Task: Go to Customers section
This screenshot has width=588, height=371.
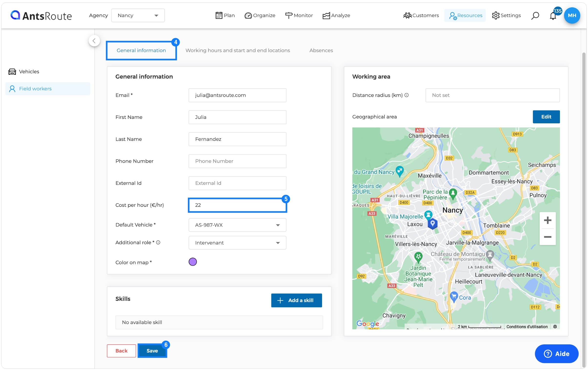Action: pos(421,15)
